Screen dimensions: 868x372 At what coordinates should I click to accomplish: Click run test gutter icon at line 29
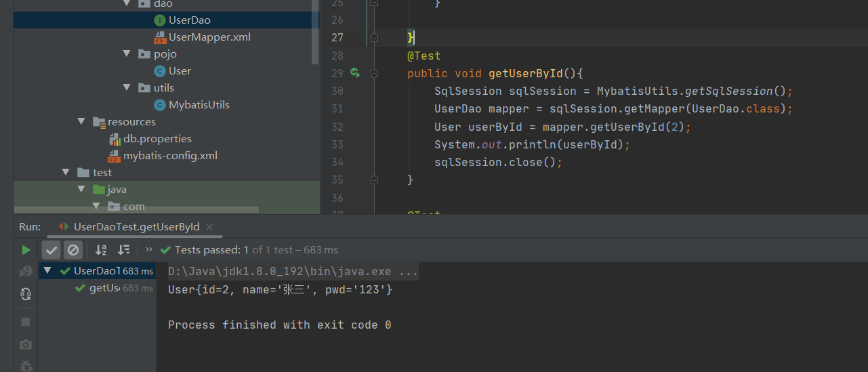tap(355, 73)
